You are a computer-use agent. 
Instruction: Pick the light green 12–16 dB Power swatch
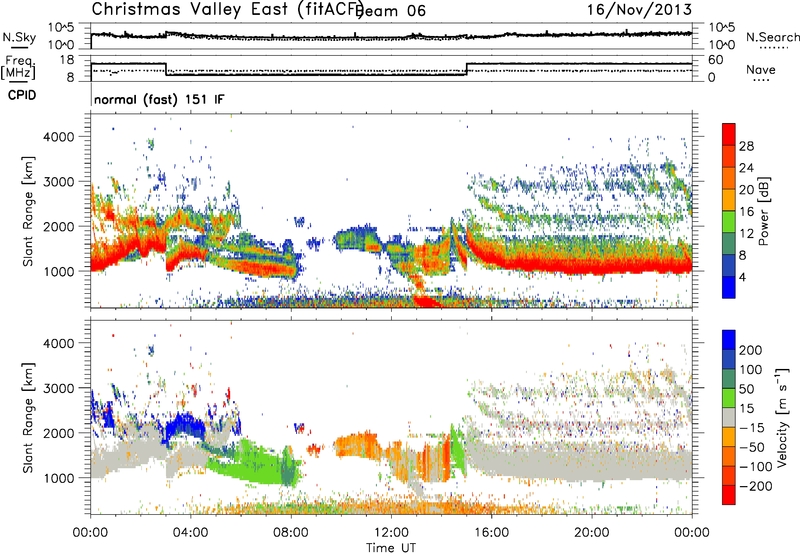[729, 222]
